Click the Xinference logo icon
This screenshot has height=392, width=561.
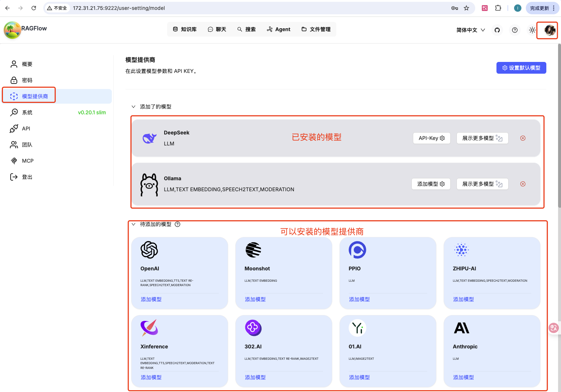pos(149,328)
